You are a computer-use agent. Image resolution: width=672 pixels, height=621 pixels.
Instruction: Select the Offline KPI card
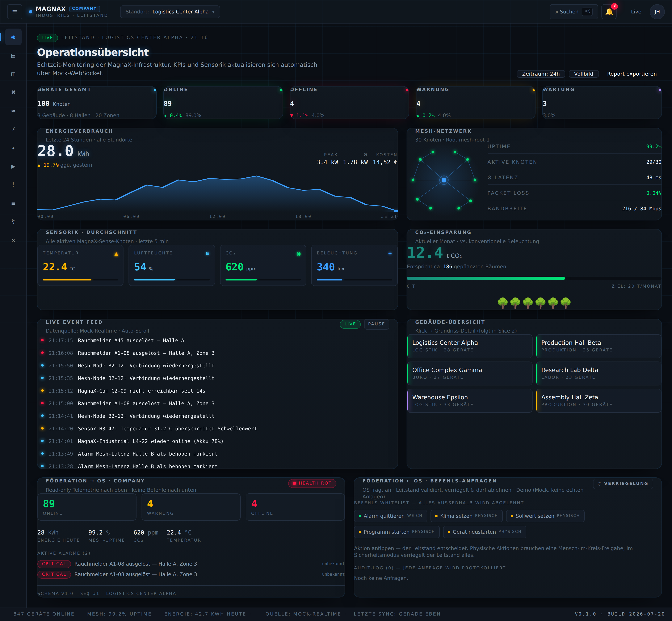click(x=349, y=102)
